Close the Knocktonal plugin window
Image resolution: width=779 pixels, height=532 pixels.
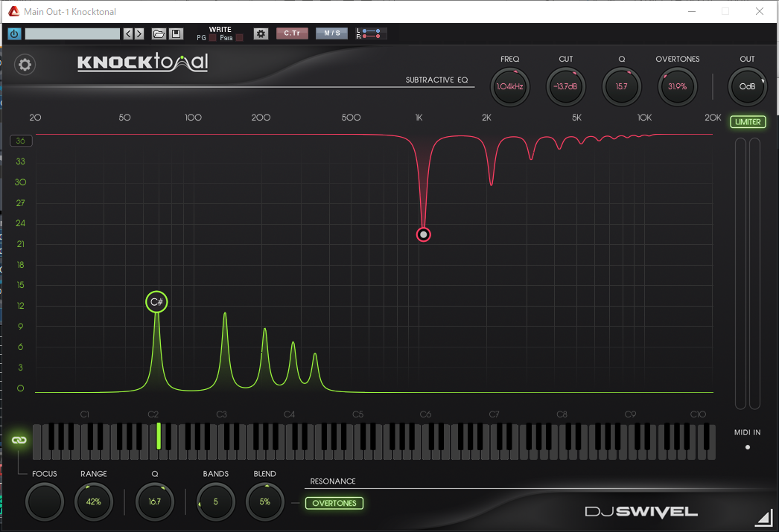760,11
